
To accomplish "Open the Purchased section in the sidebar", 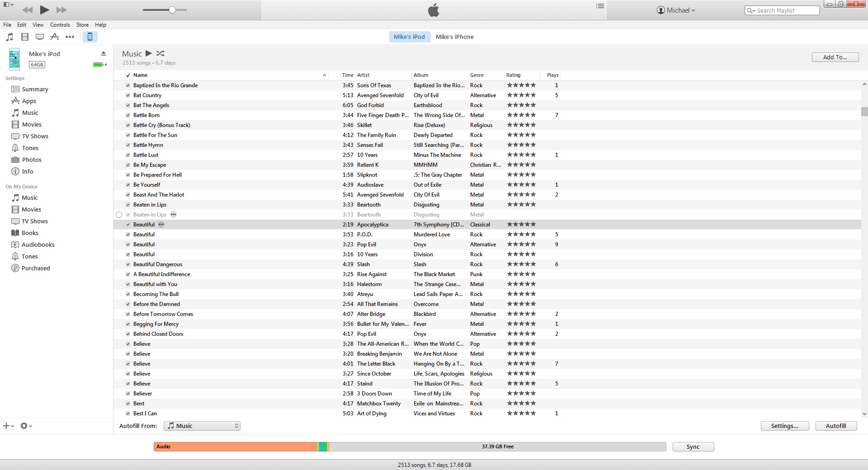I will pos(35,268).
